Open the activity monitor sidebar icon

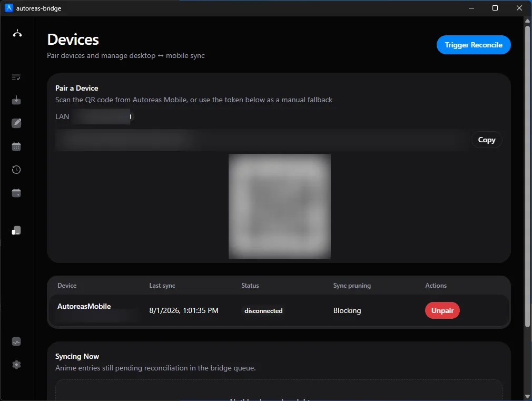coord(16,341)
